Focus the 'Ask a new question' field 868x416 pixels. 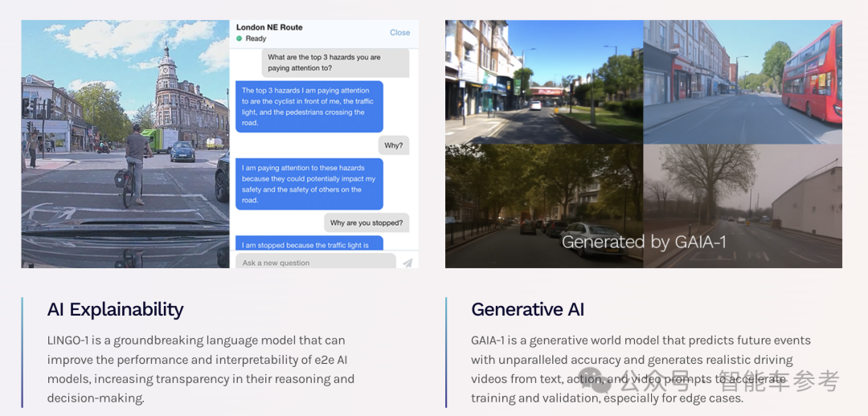(x=314, y=263)
